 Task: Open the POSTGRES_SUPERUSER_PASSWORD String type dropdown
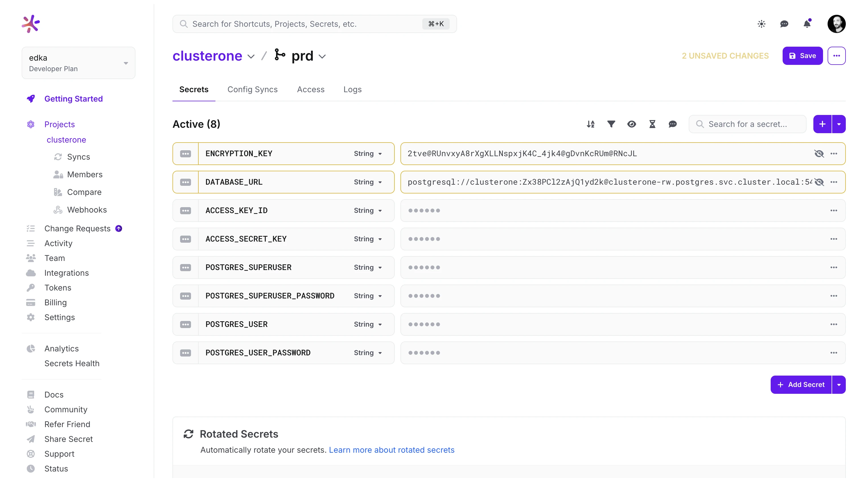[368, 296]
